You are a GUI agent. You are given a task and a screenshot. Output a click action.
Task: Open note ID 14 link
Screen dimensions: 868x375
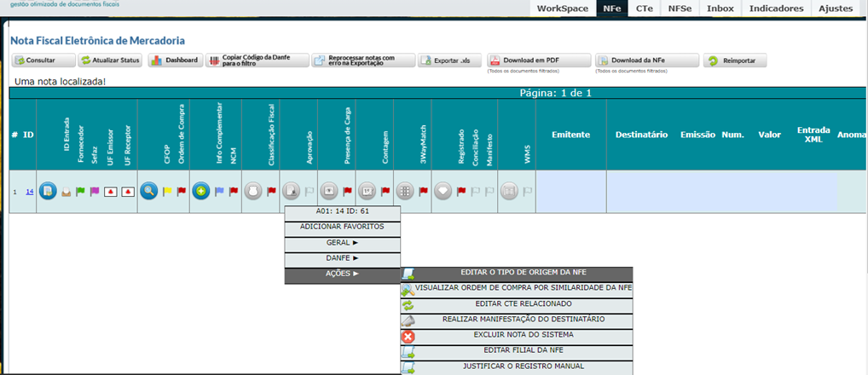(x=29, y=192)
